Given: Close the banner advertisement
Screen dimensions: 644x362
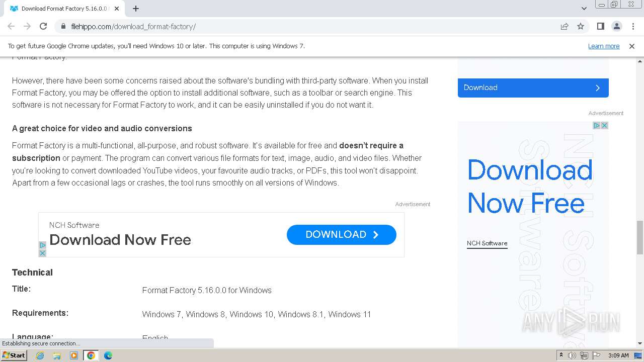Looking at the screenshot, I should pyautogui.click(x=42, y=253).
